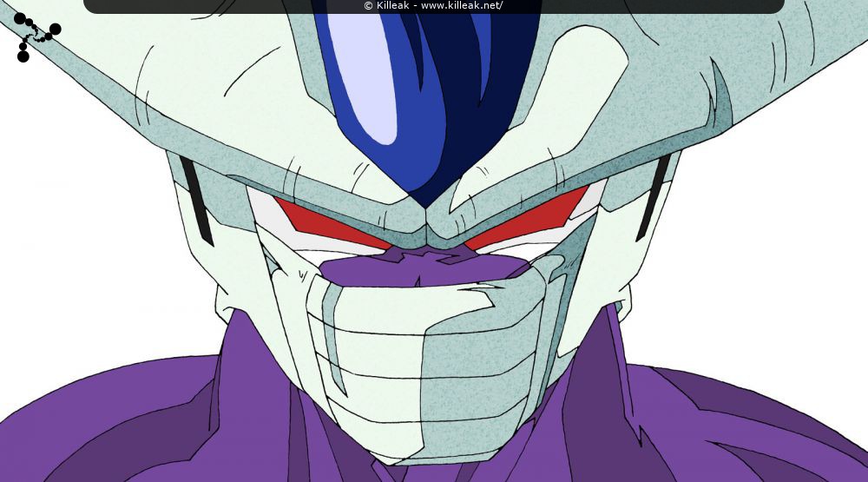This screenshot has height=482, width=868.
Task: Click the black dotted logo icon
Action: tap(37, 37)
